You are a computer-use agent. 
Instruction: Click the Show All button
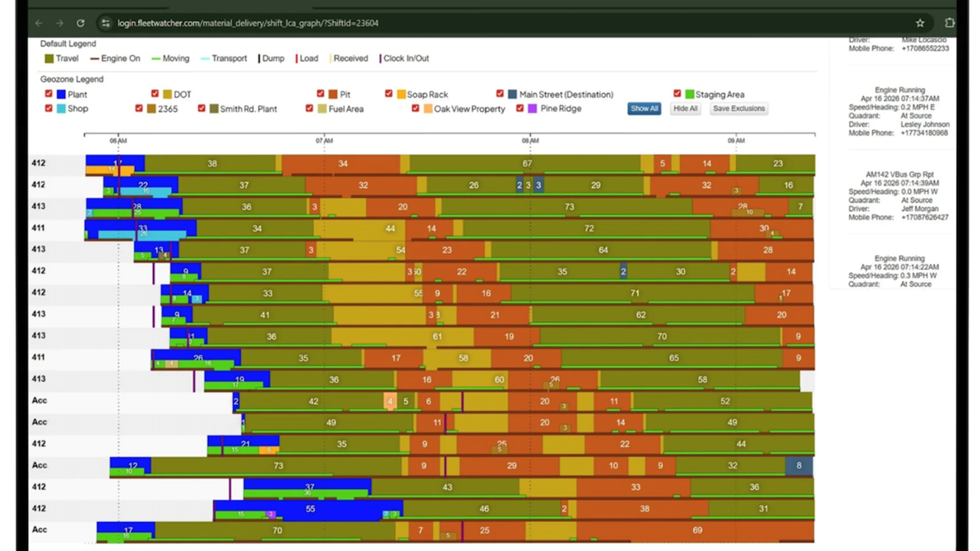point(644,109)
